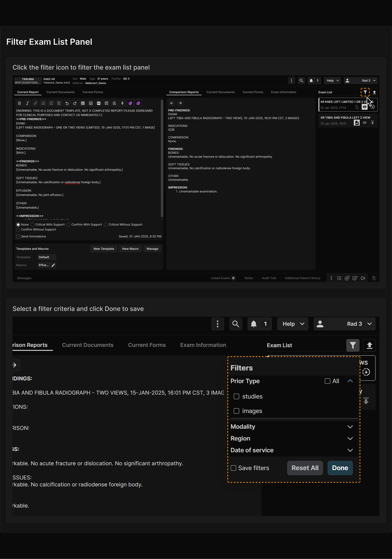Screen dimensions: 392x559
Task: Expand the Date of service filter section
Action: 350,450
